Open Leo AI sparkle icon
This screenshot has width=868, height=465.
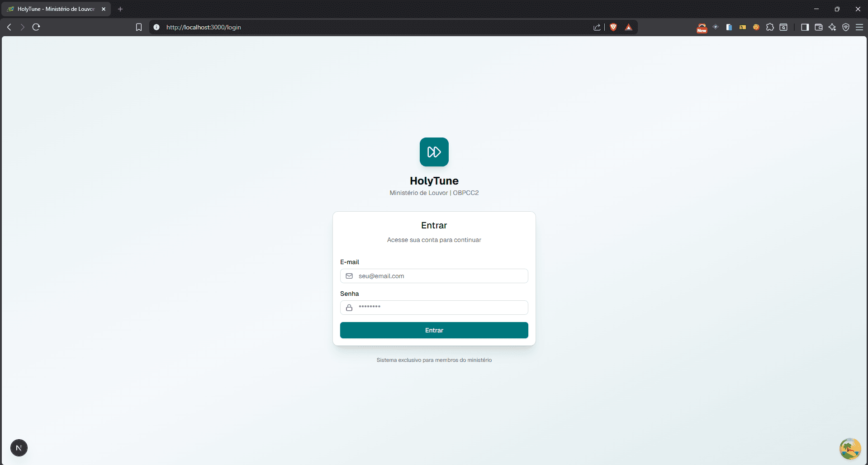click(832, 27)
